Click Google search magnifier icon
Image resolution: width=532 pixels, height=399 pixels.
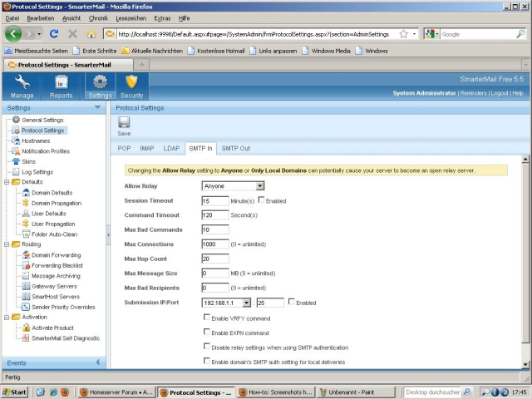tap(520, 34)
